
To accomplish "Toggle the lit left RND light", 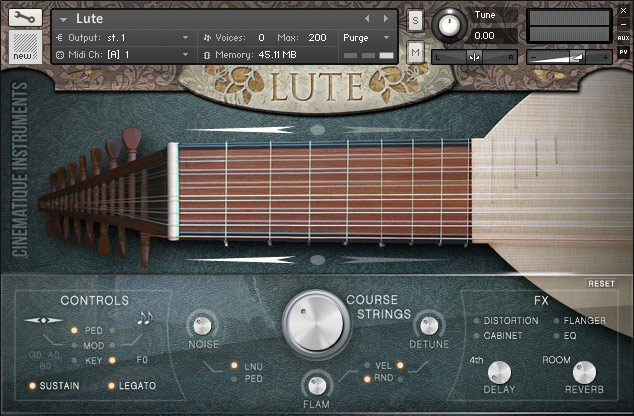I will [x=367, y=379].
